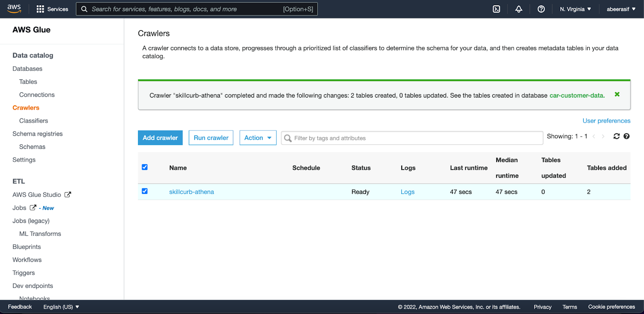Screen dimensions: 644x314
Task: Open the Services grid menu icon
Action: (x=40, y=9)
